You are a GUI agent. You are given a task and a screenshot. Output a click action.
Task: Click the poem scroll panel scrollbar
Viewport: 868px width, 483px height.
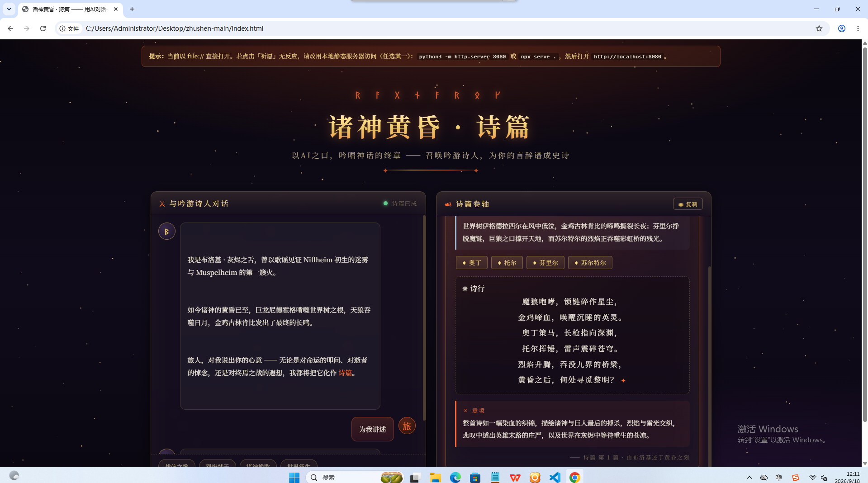[x=709, y=365]
